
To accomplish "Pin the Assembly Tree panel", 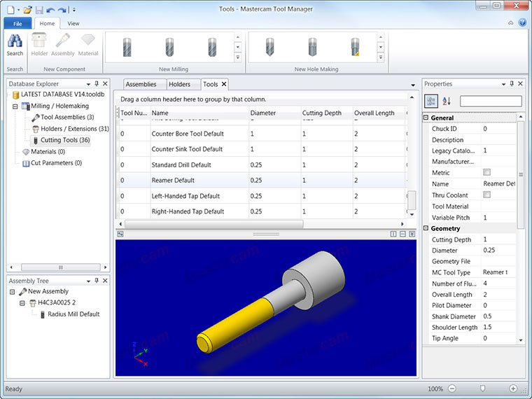I will pyautogui.click(x=97, y=281).
